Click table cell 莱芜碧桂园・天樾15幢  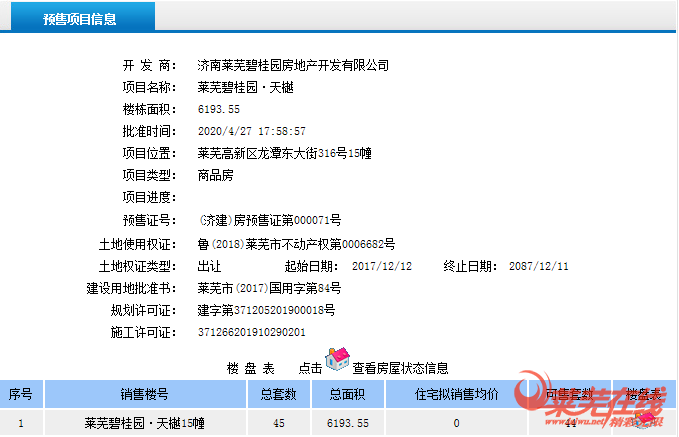[x=145, y=423]
